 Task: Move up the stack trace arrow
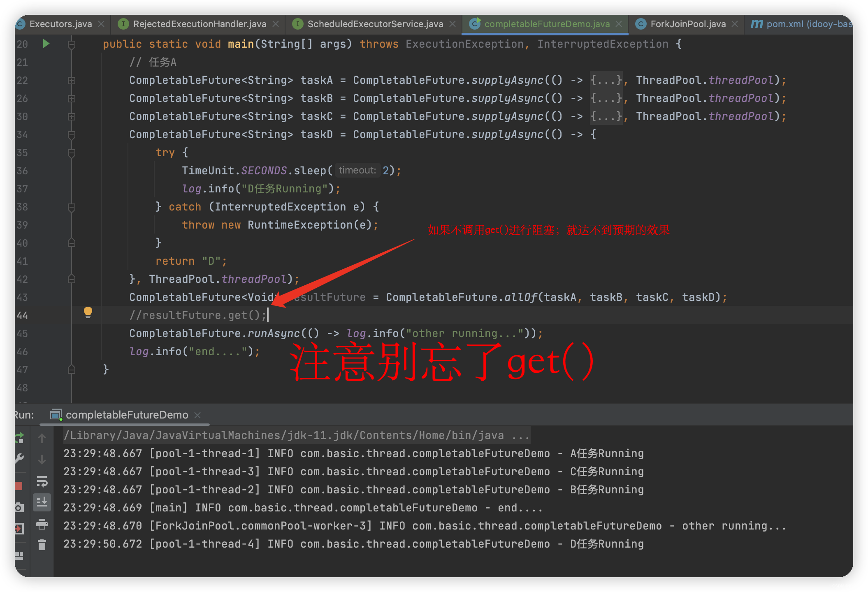pyautogui.click(x=42, y=438)
